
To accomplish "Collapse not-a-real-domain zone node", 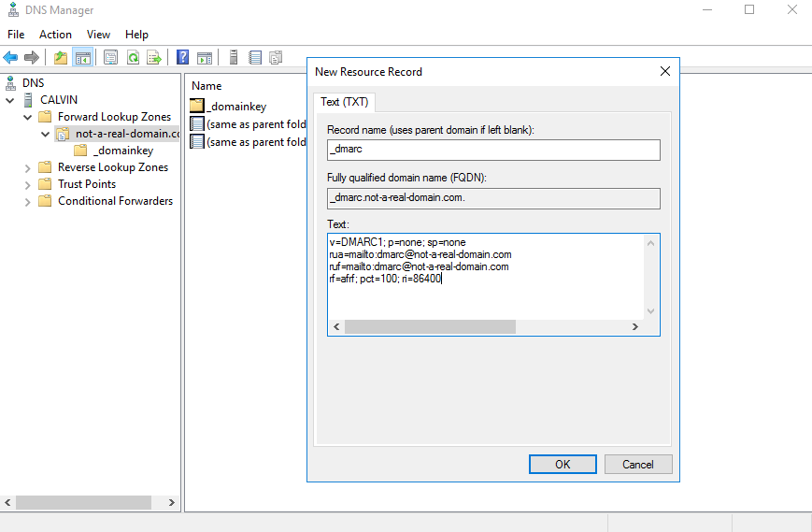I will [x=45, y=134].
